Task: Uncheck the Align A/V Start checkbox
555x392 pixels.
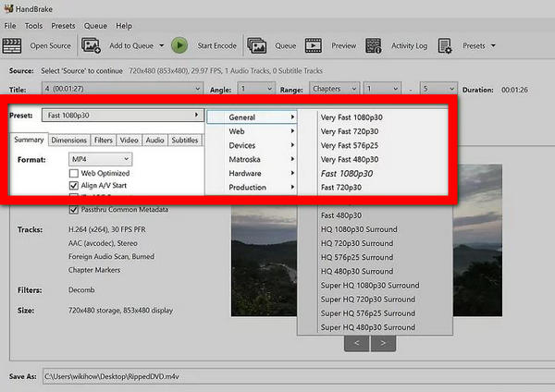Action: pos(74,186)
